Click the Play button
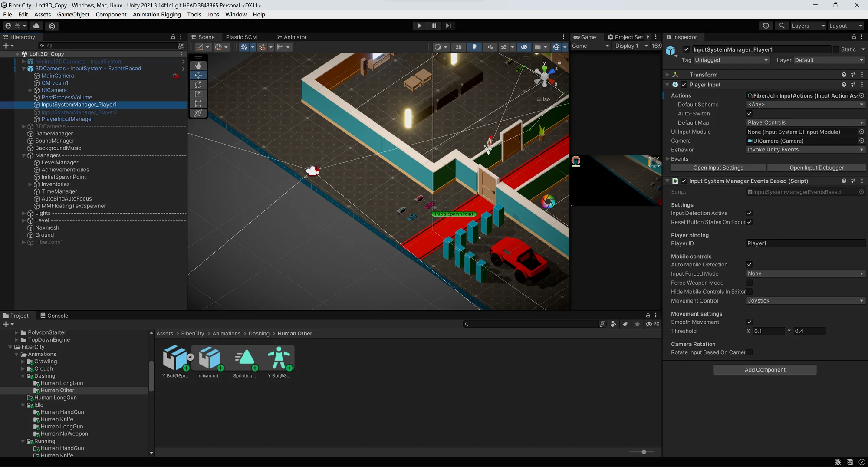This screenshot has width=868, height=467. (x=419, y=26)
